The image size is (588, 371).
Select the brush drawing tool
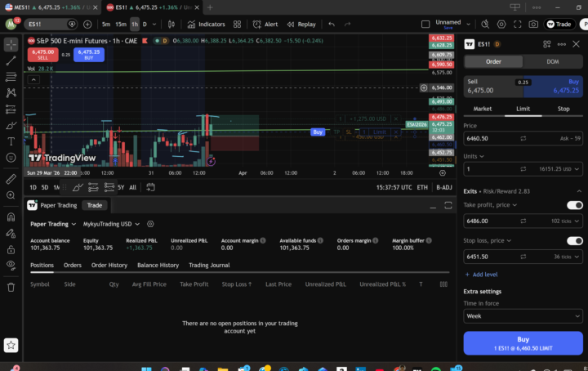[11, 125]
